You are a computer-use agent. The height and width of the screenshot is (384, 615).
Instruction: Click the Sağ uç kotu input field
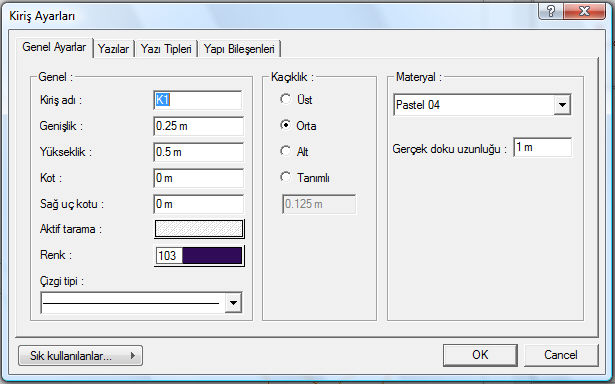point(198,204)
